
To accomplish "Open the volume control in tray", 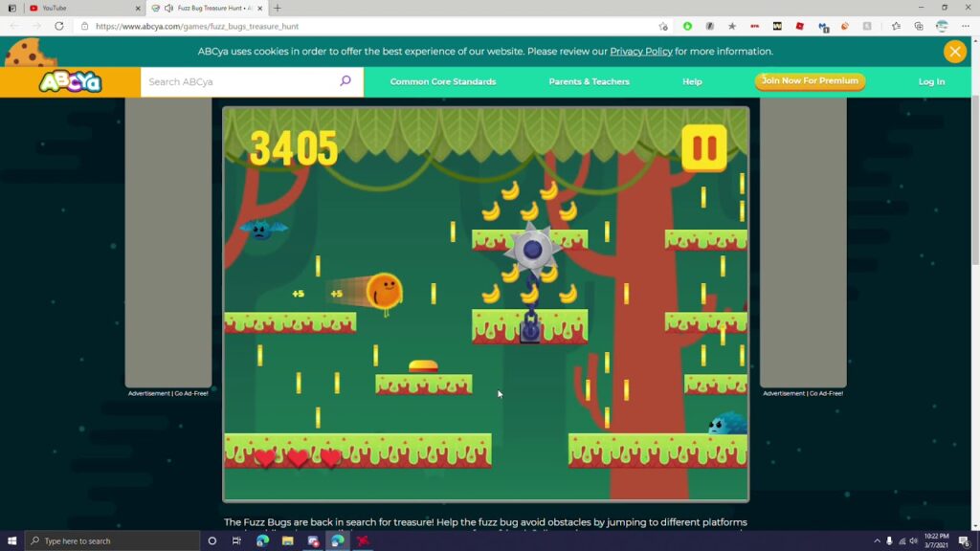I will pyautogui.click(x=913, y=541).
